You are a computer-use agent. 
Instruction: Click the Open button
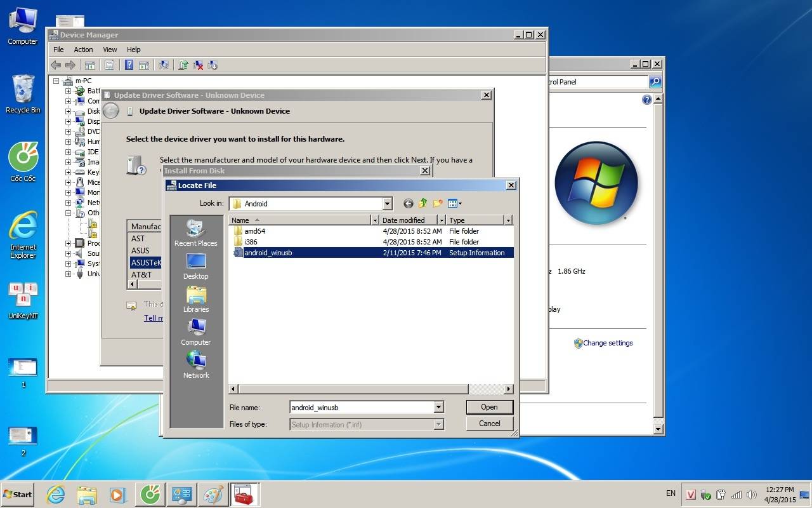[489, 407]
